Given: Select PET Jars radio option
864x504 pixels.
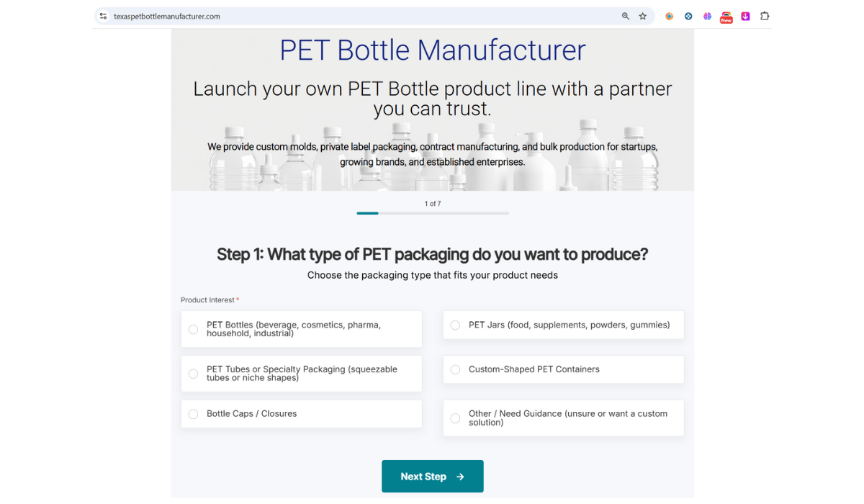Looking at the screenshot, I should pyautogui.click(x=456, y=325).
